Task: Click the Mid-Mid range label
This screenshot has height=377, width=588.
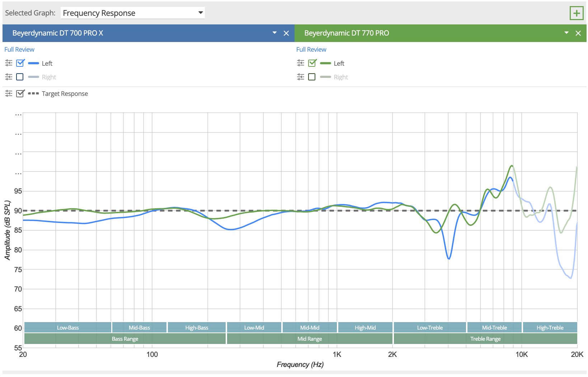Action: (x=310, y=327)
